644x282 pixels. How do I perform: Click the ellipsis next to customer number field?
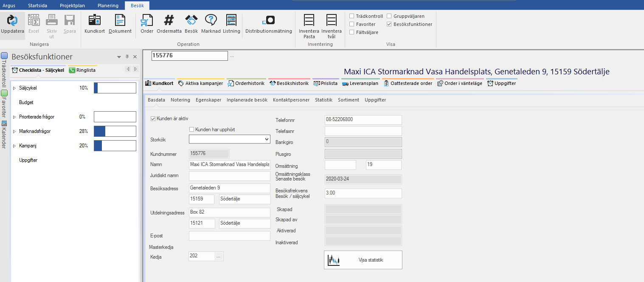point(232,56)
